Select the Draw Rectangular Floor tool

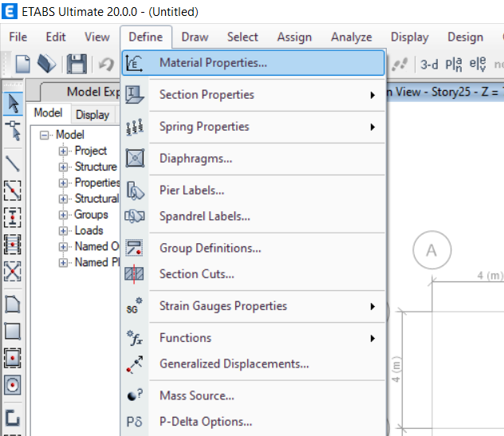click(x=13, y=331)
